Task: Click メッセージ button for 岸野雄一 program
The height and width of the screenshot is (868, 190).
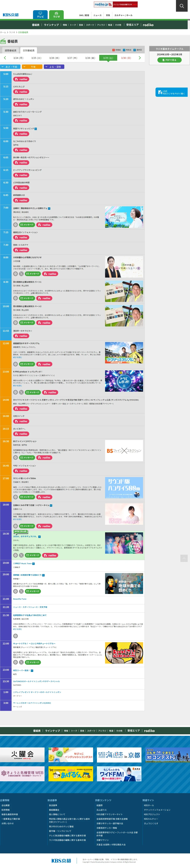Action: (33, 591)
